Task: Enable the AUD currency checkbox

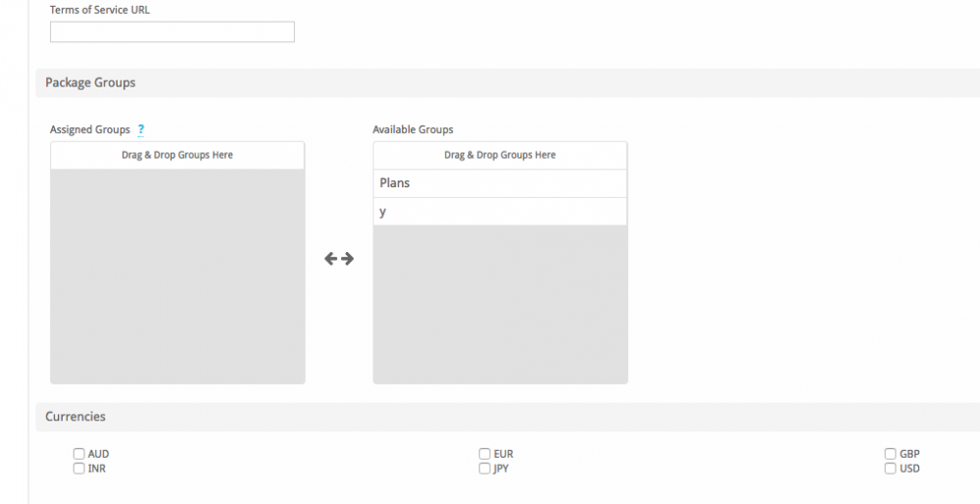Action: point(78,453)
